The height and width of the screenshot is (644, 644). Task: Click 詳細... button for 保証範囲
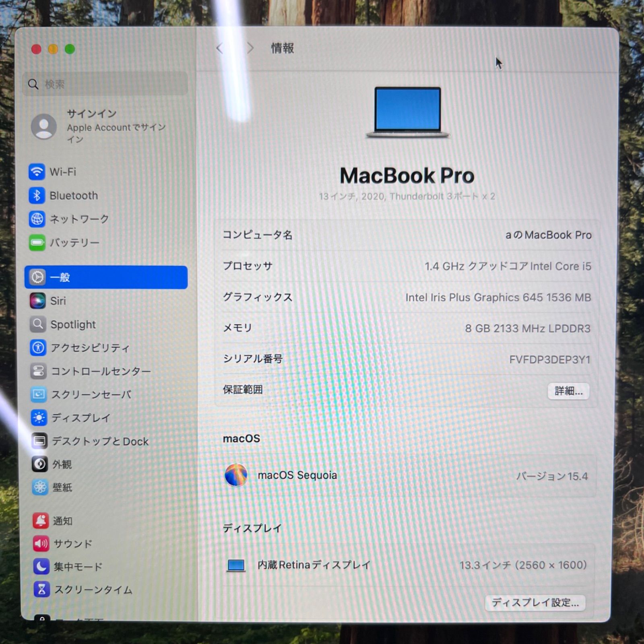point(568,391)
